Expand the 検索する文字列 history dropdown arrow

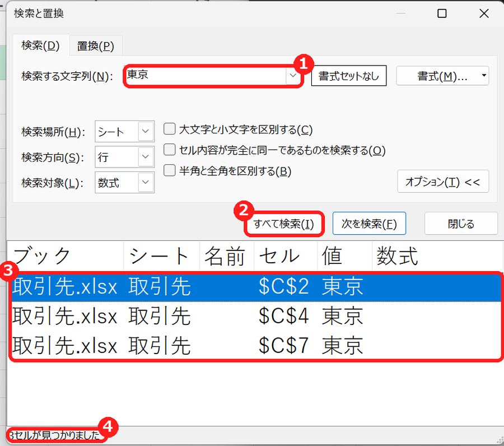click(x=293, y=76)
